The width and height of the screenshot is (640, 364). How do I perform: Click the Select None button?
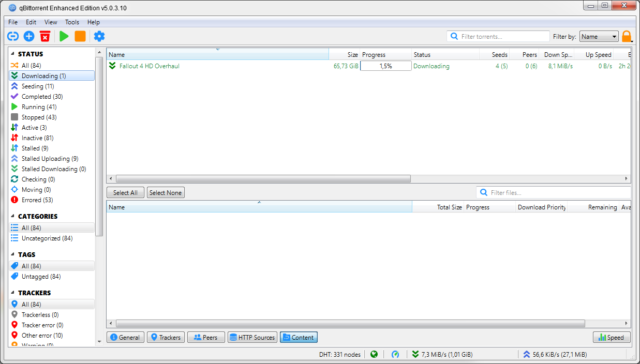click(x=166, y=192)
